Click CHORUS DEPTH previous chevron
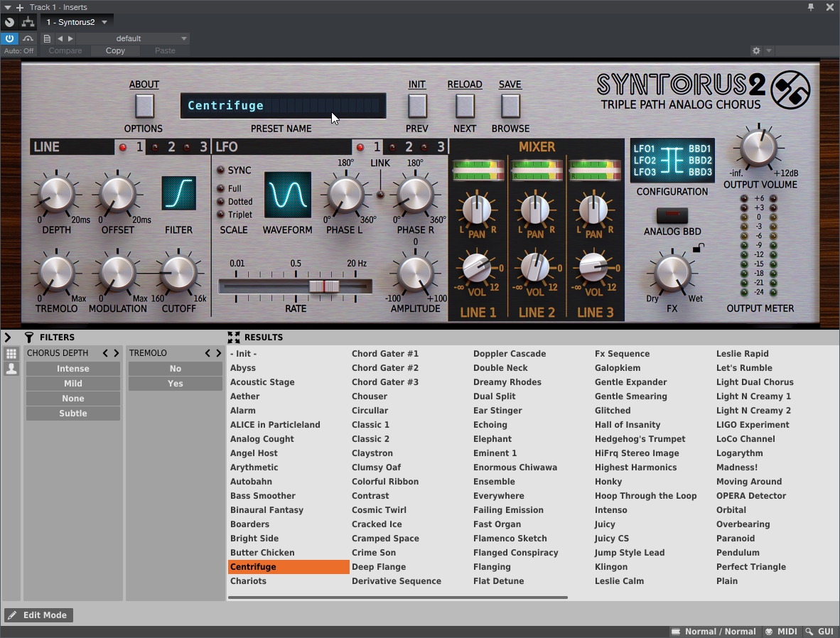Screen dimensions: 840x638 tap(106, 353)
